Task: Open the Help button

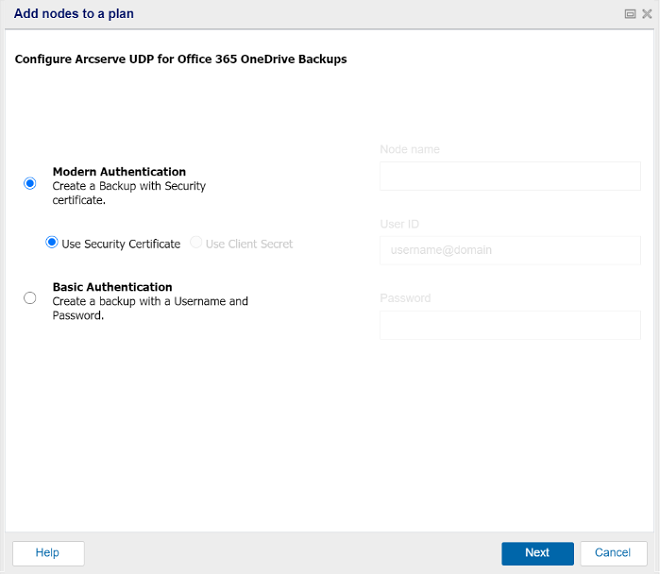Action: [48, 553]
